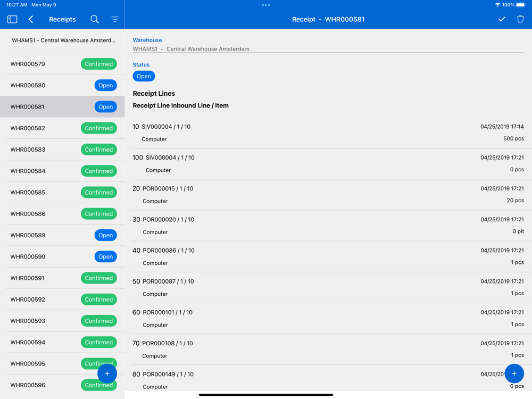Open receipt WHR000593
This screenshot has width=532, height=399.
tap(62, 320)
